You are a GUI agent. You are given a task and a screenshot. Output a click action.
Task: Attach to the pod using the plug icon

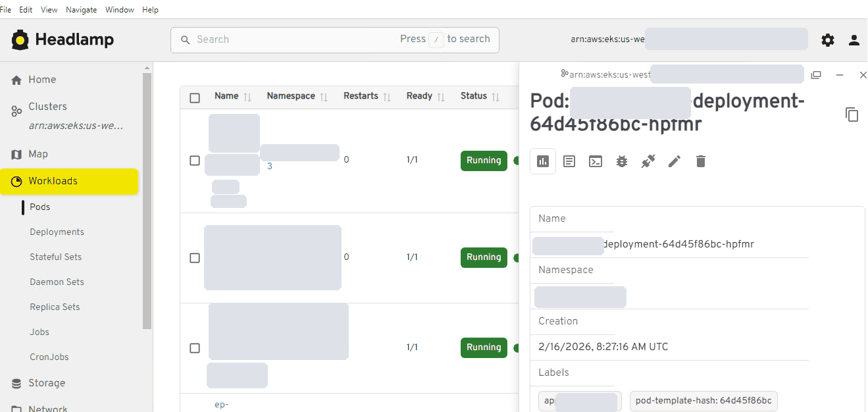pyautogui.click(x=648, y=161)
